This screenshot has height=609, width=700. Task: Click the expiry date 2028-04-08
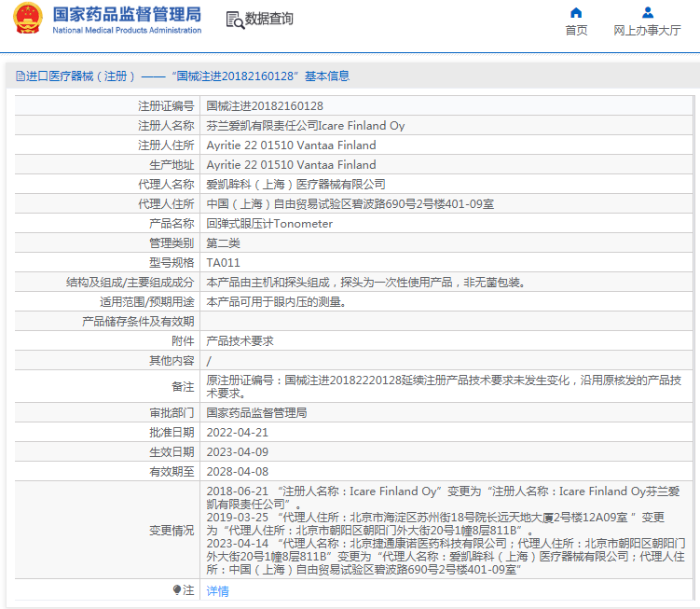click(x=237, y=471)
